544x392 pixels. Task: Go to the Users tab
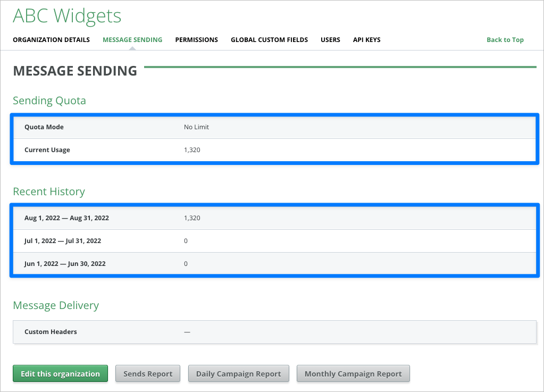coord(330,40)
